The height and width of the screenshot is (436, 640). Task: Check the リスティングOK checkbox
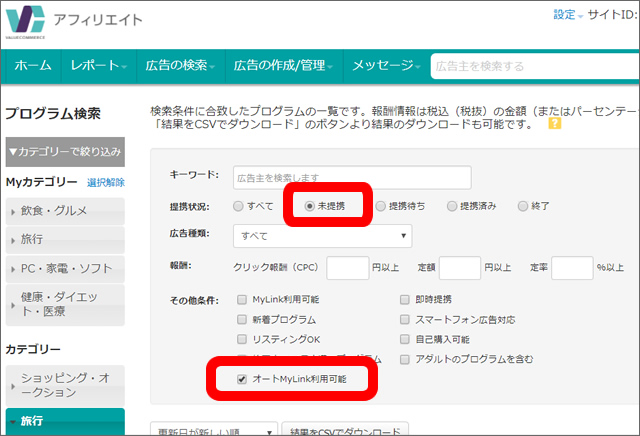(243, 340)
